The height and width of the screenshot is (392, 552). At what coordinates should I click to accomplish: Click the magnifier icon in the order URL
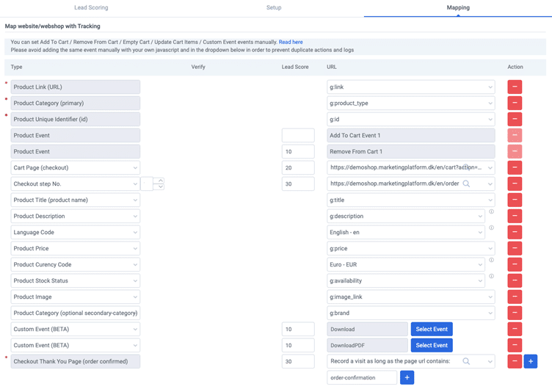click(x=466, y=184)
